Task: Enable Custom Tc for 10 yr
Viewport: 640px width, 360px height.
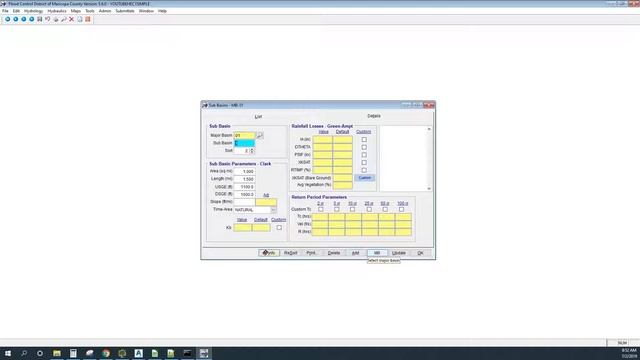Action: tap(352, 209)
